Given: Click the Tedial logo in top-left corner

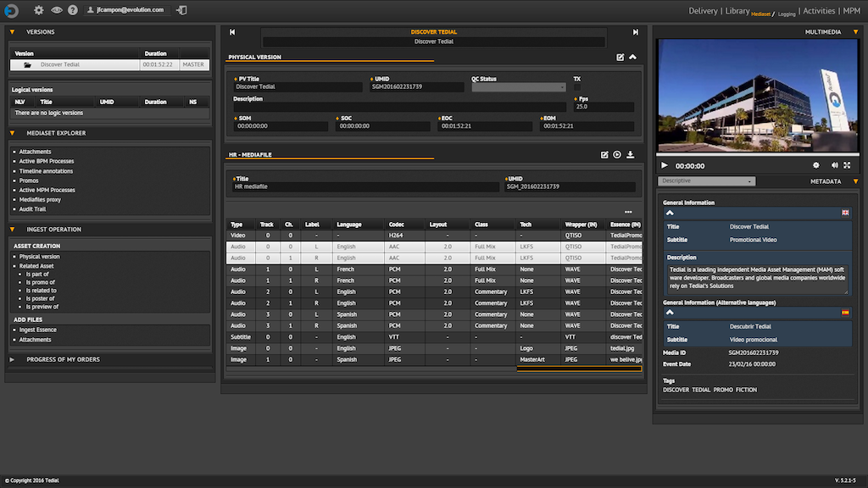Looking at the screenshot, I should pyautogui.click(x=11, y=10).
